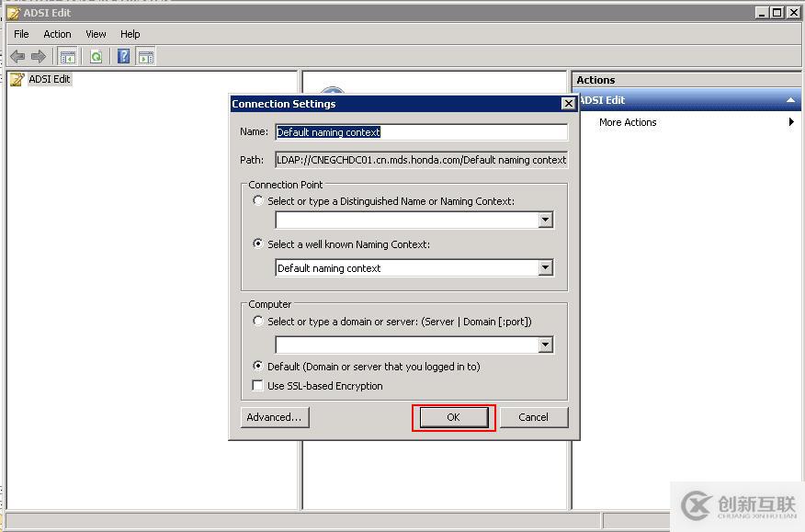Open the domain or server dropdown list
The image size is (805, 532).
tap(545, 345)
